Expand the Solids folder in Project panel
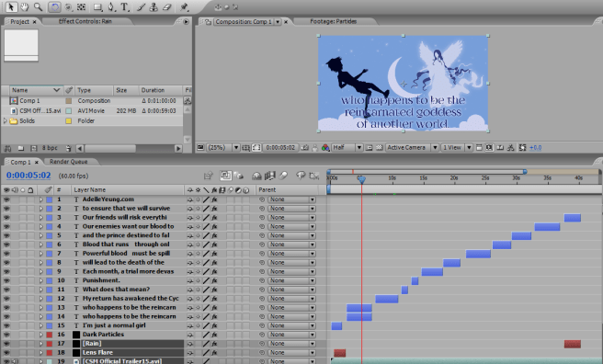Screen dimensions: 603x364 coord(5,120)
